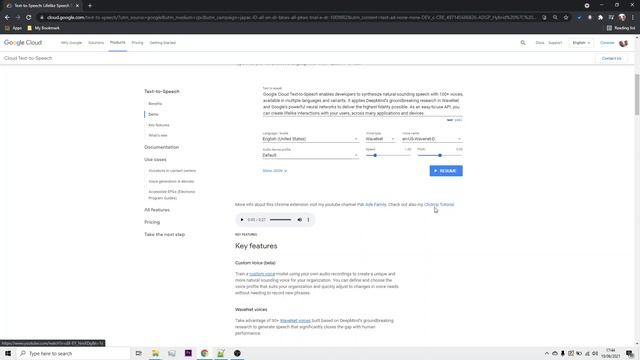Open the Reading list
The width and height of the screenshot is (640, 360).
click(x=621, y=28)
